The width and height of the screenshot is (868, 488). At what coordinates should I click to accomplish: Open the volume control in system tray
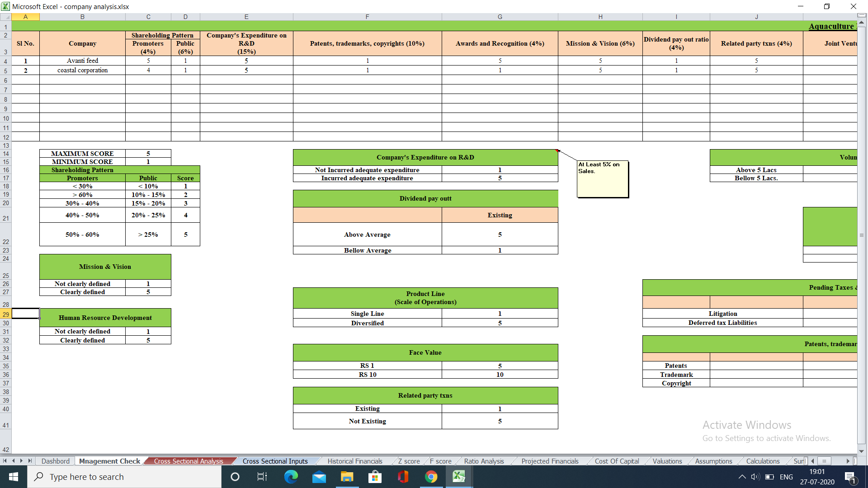point(755,477)
